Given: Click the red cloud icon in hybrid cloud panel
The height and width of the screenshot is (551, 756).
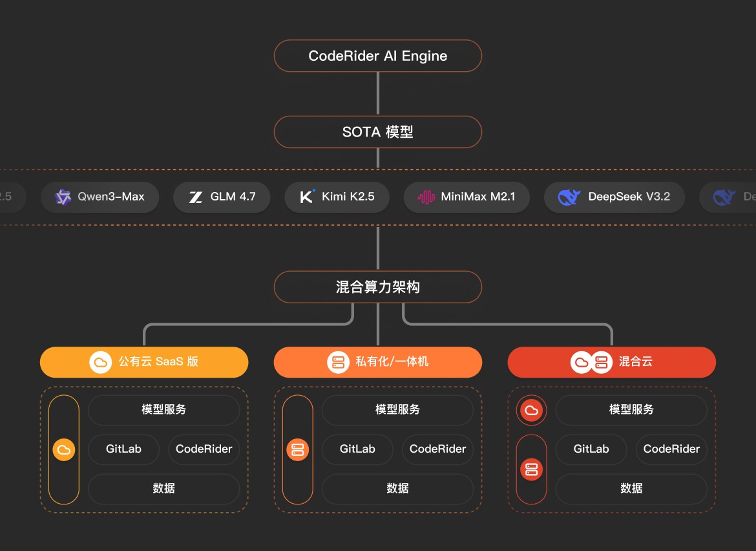Looking at the screenshot, I should point(531,410).
